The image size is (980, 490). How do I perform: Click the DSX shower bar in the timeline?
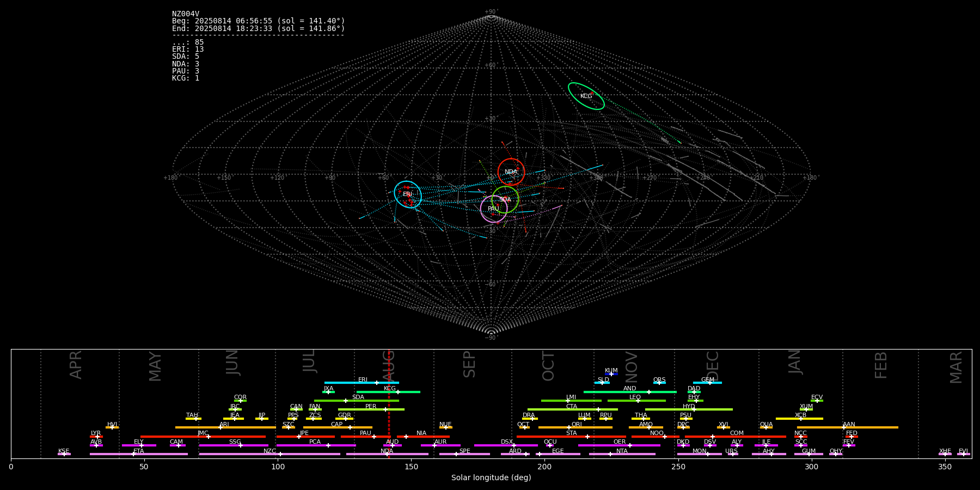[x=506, y=445]
